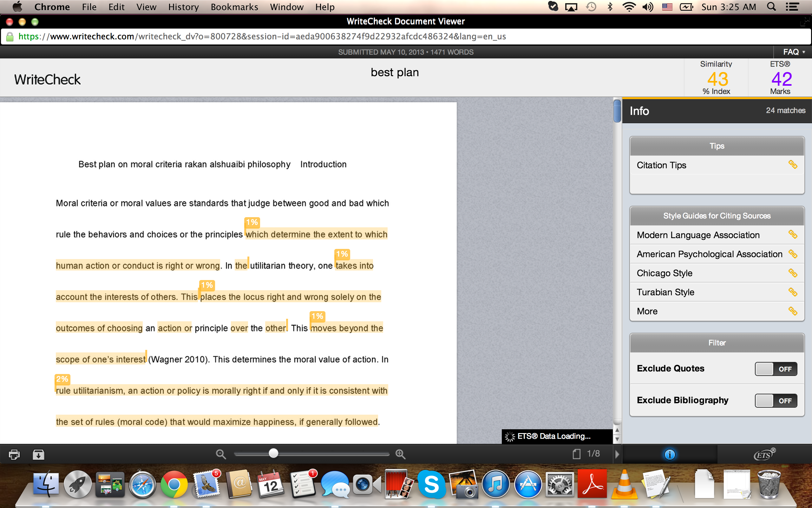
Task: Open Notification Center list icon
Action: tap(792, 7)
